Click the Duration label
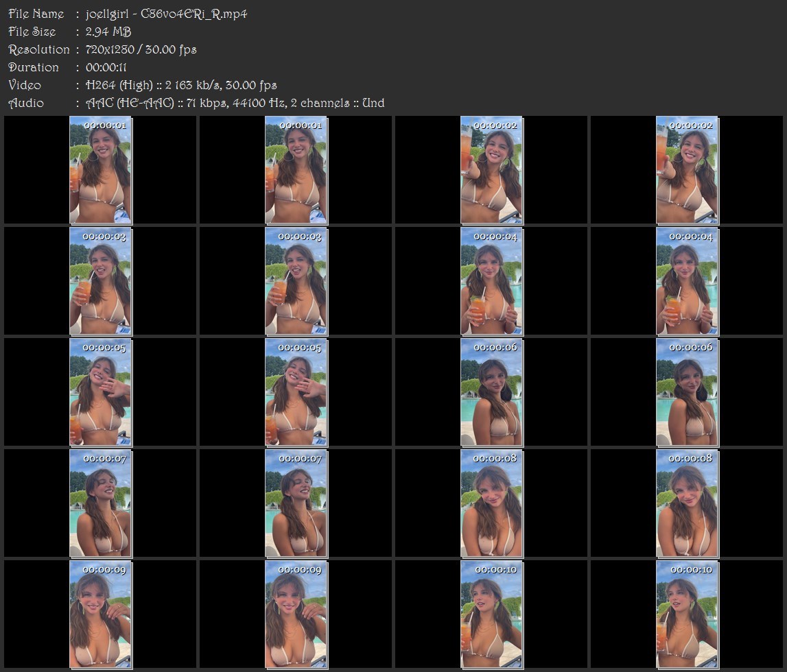 33,67
